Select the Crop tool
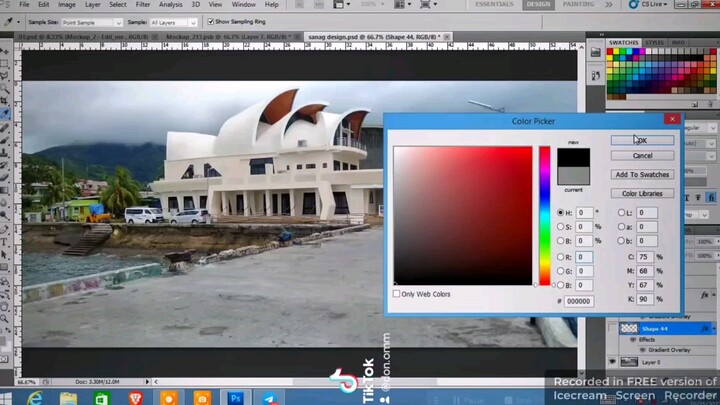The image size is (720, 405). (5, 100)
